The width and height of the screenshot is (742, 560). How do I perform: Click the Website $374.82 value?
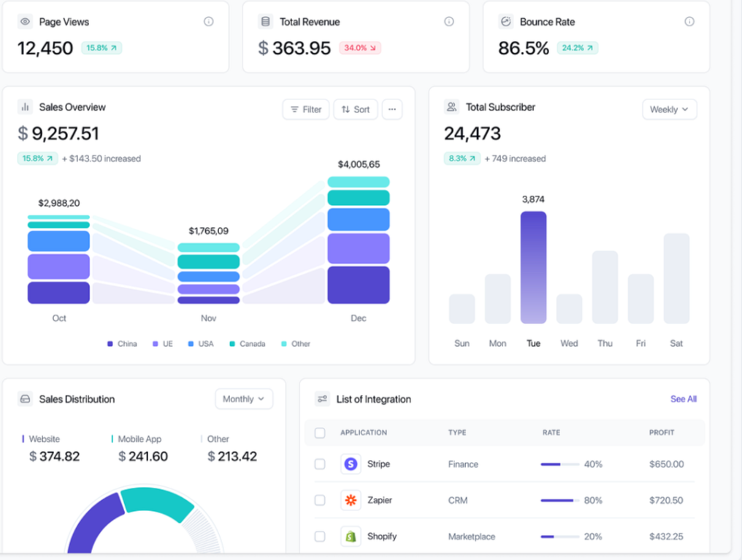pos(55,456)
